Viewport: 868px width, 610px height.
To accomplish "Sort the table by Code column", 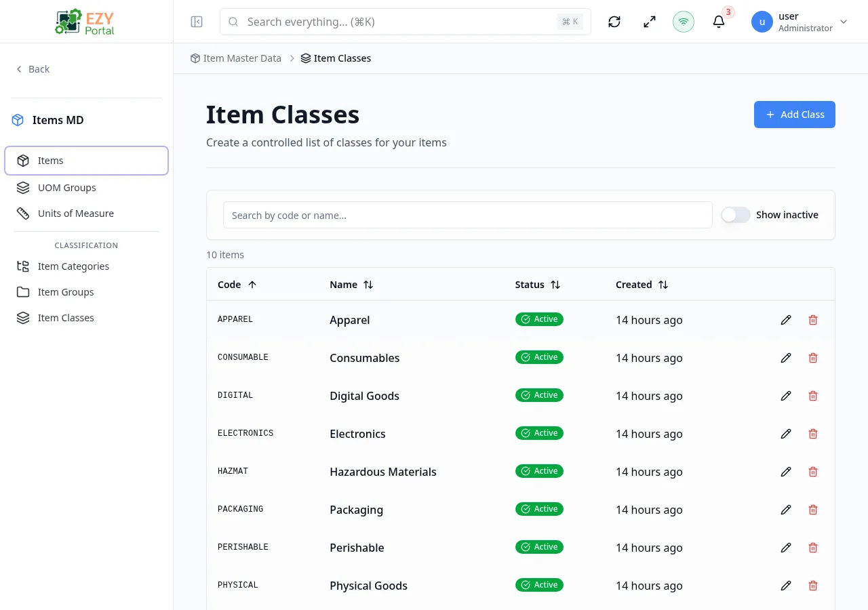I will [237, 285].
